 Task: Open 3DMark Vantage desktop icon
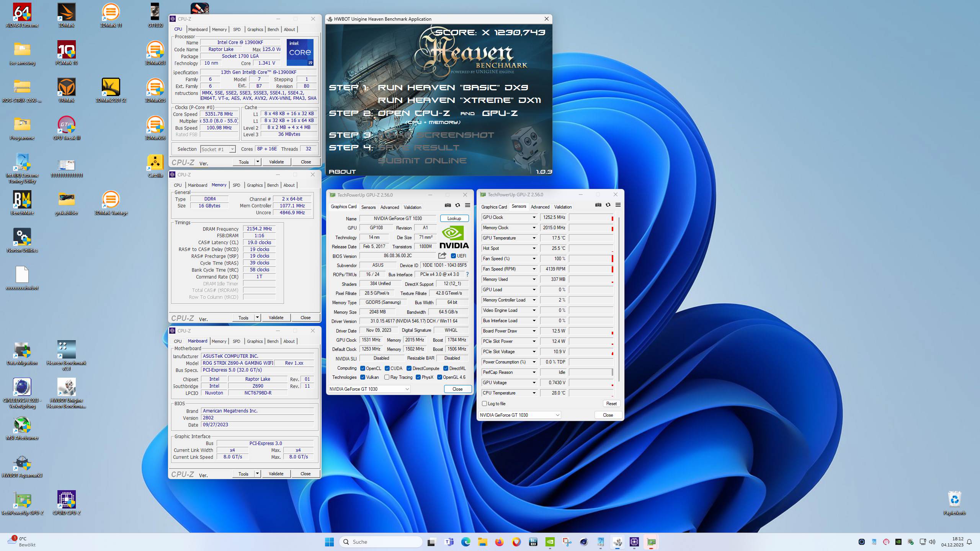[111, 203]
